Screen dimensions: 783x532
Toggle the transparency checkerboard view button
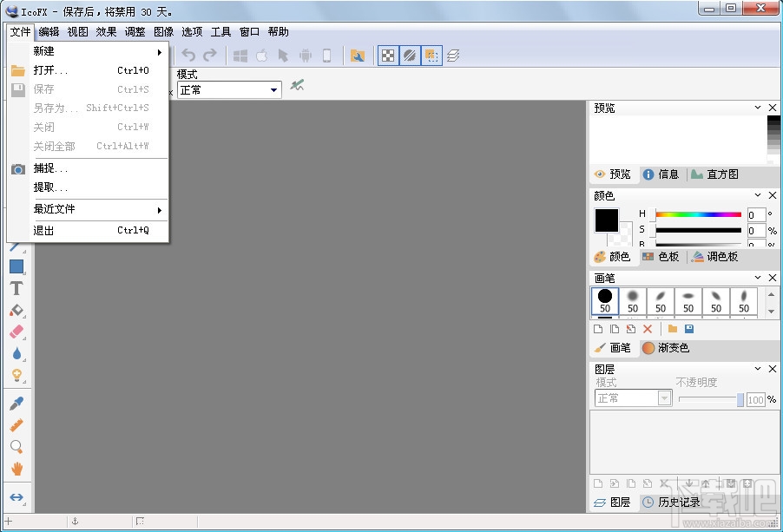[x=386, y=55]
